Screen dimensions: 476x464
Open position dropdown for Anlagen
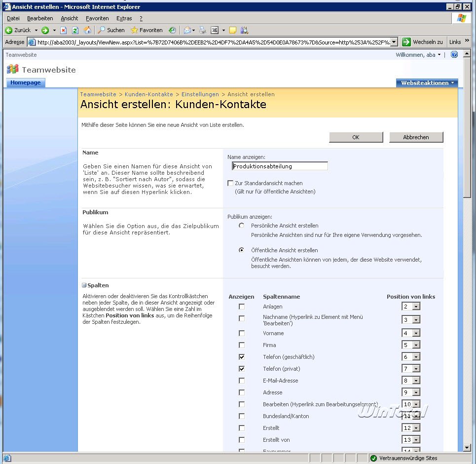(x=416, y=307)
